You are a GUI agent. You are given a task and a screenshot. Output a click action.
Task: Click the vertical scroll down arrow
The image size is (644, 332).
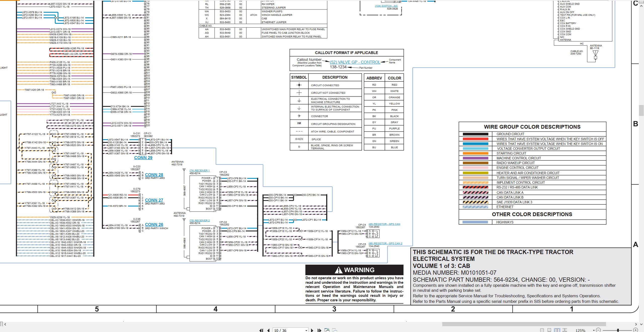pyautogui.click(x=641, y=324)
